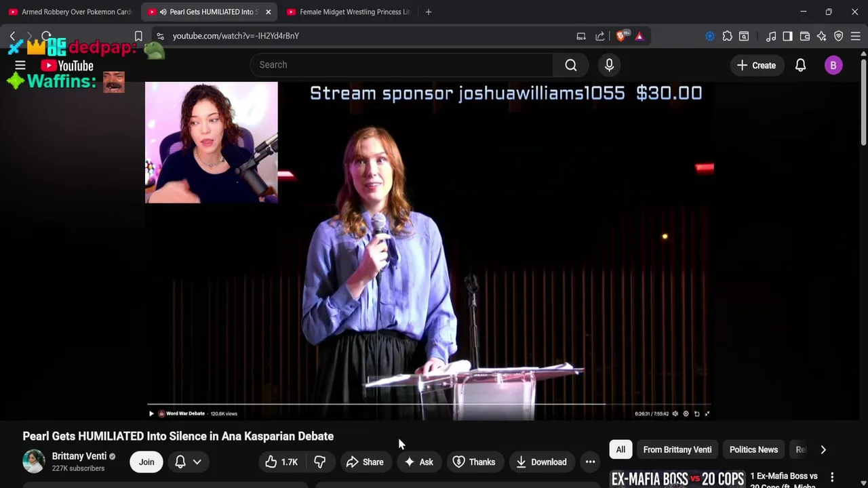Image resolution: width=868 pixels, height=488 pixels.
Task: Open Brave Leo AI sparkle icon
Action: click(x=822, y=36)
